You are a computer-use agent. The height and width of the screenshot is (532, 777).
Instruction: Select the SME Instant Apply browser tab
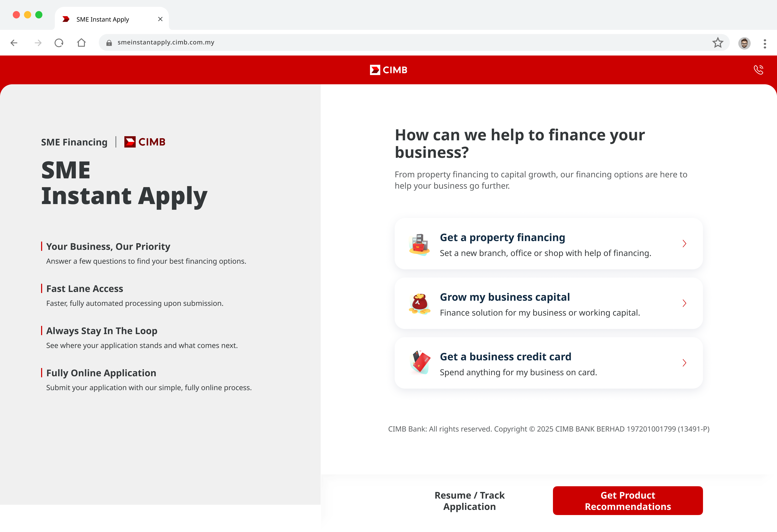click(x=112, y=19)
